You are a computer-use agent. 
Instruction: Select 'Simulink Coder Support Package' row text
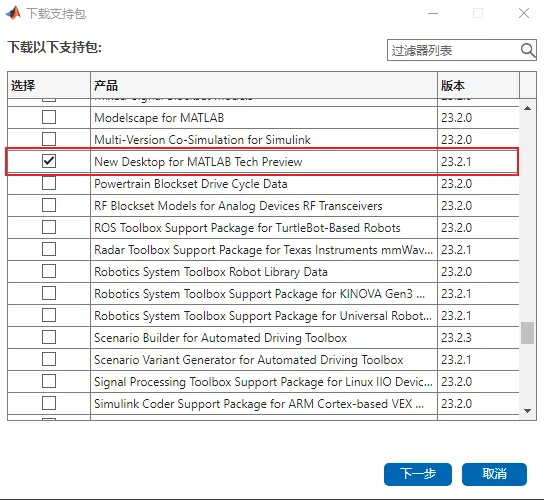pyautogui.click(x=259, y=404)
